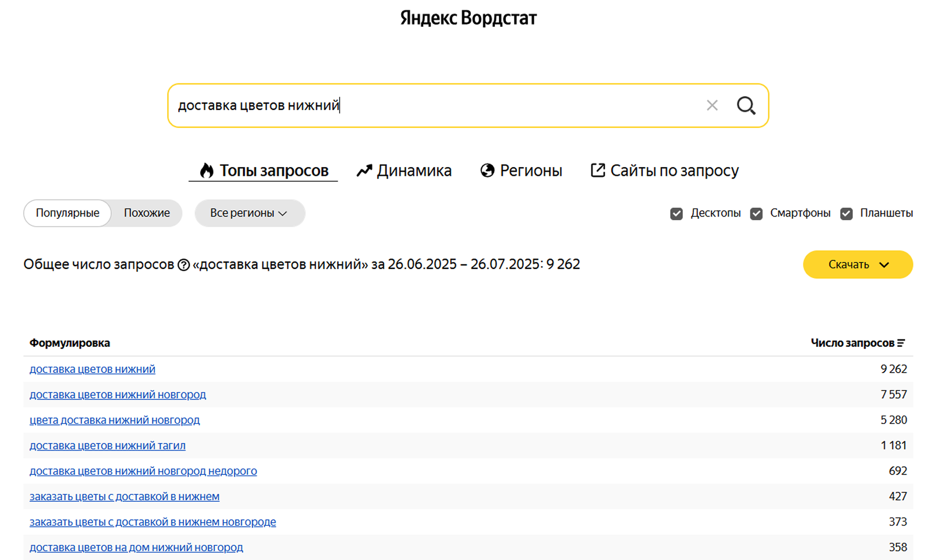Image resolution: width=936 pixels, height=560 pixels.
Task: Open the Топы запросов tab
Action: [x=264, y=171]
